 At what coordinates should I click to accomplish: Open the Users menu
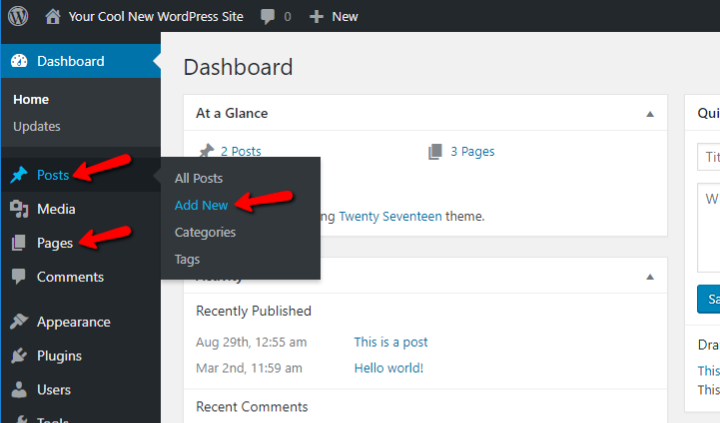coord(54,390)
